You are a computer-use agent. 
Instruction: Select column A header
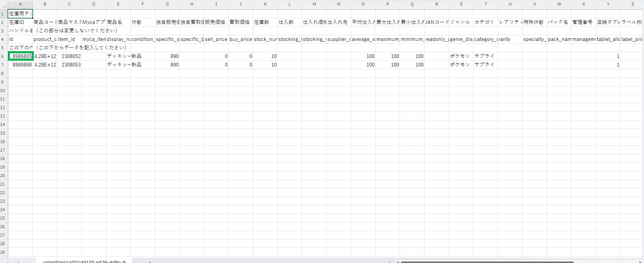click(x=20, y=4)
